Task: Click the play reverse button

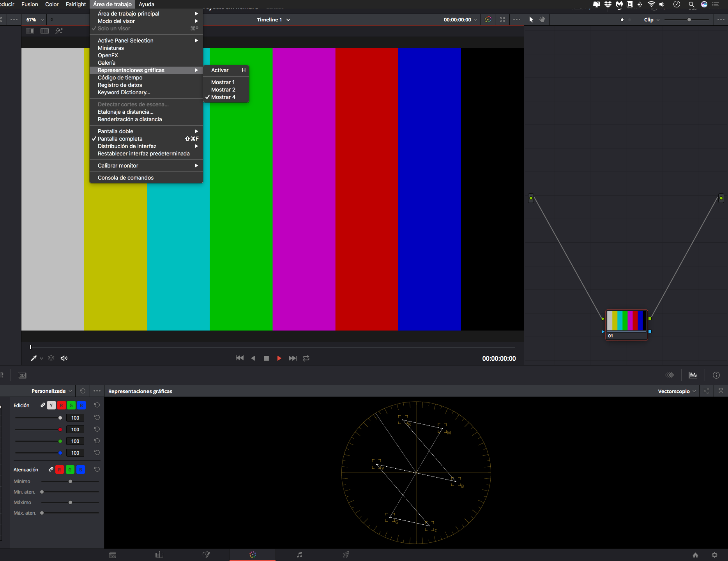Action: (253, 358)
